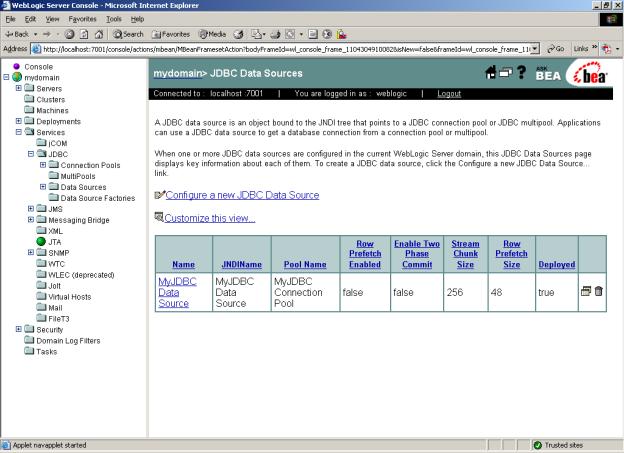
Task: Expand the JMS tree node
Action: (31, 209)
